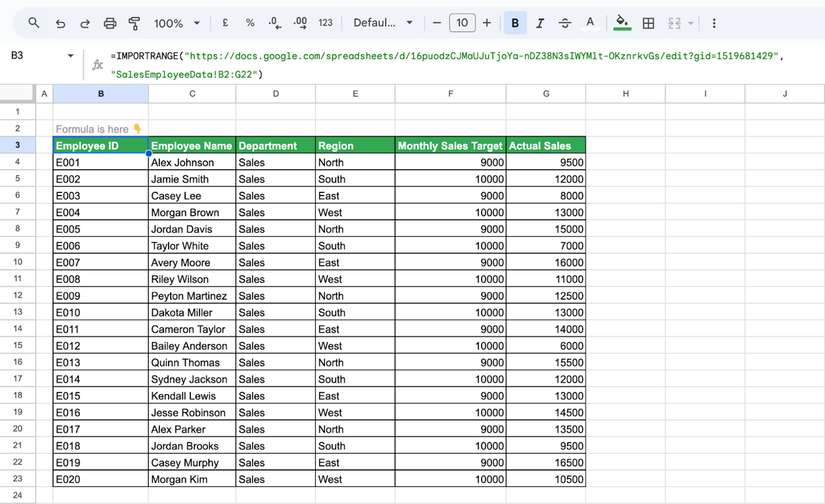Viewport: 825px width, 504px height.
Task: Open the Default font dropdown
Action: pyautogui.click(x=383, y=23)
